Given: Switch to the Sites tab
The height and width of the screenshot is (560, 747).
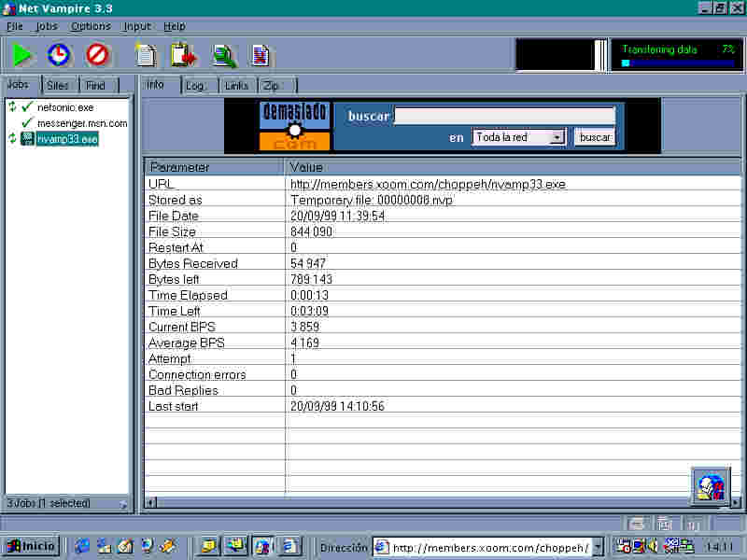Looking at the screenshot, I should tap(59, 85).
